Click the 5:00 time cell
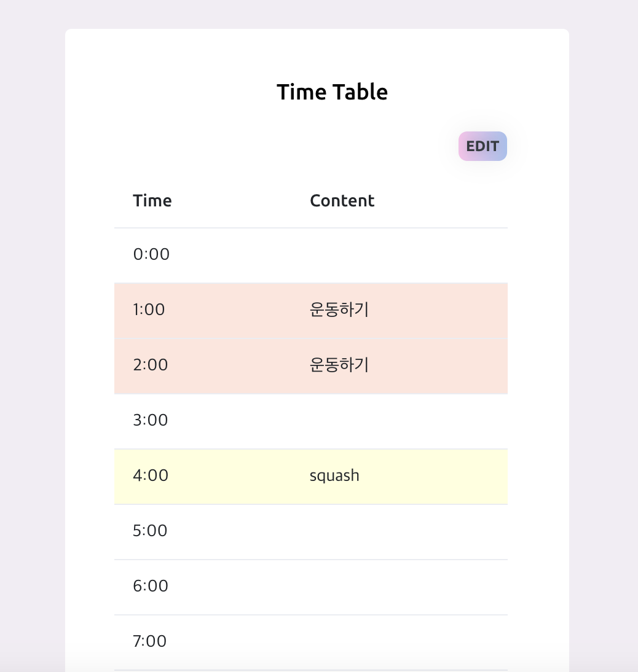638x672 pixels. pyautogui.click(x=150, y=531)
